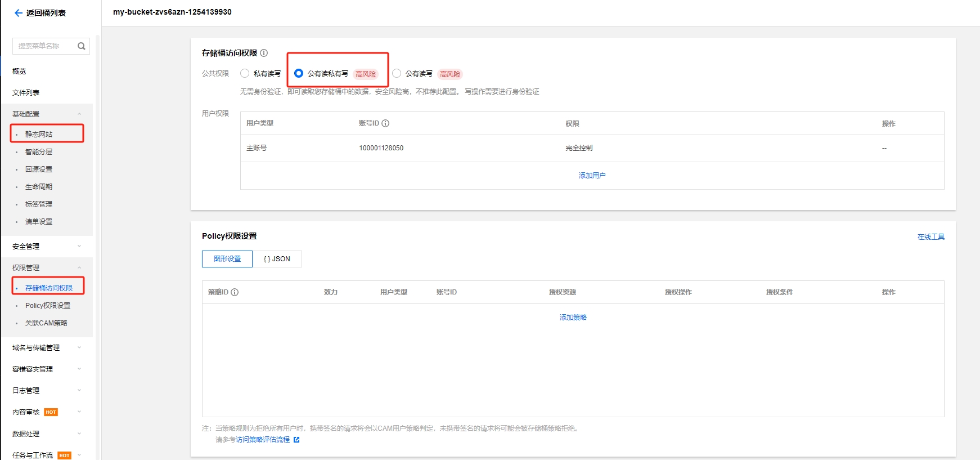The image size is (980, 460).
Task: Open the 清单设置 menu item
Action: click(x=39, y=222)
